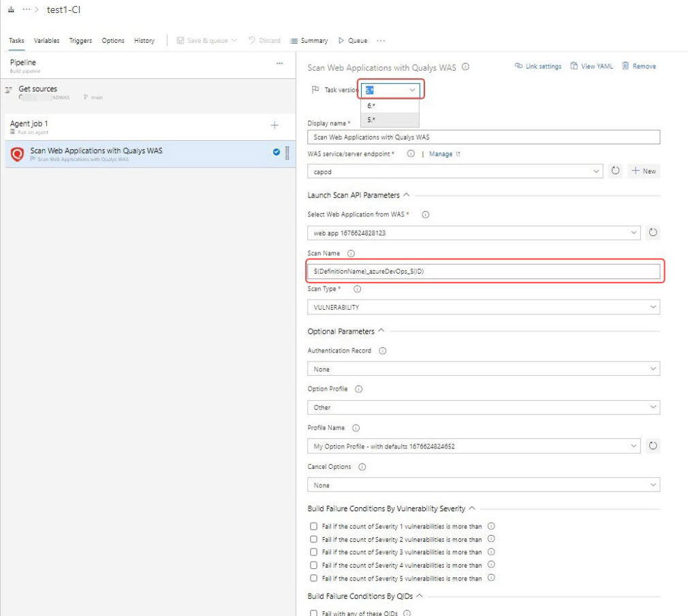Collapse Build Failure Conditions By Vulnerability Severity
The width and height of the screenshot is (688, 616).
472,508
